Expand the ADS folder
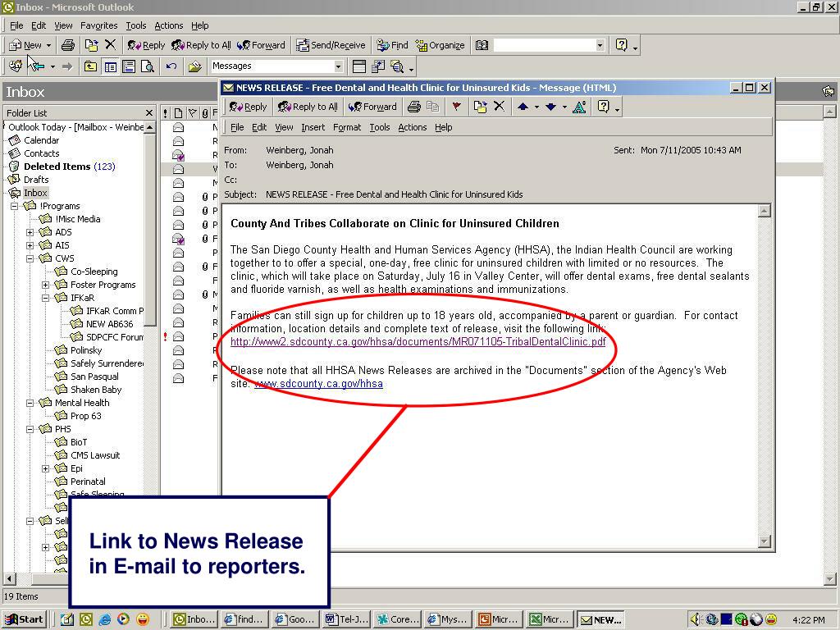The height and width of the screenshot is (630, 840). point(30,232)
